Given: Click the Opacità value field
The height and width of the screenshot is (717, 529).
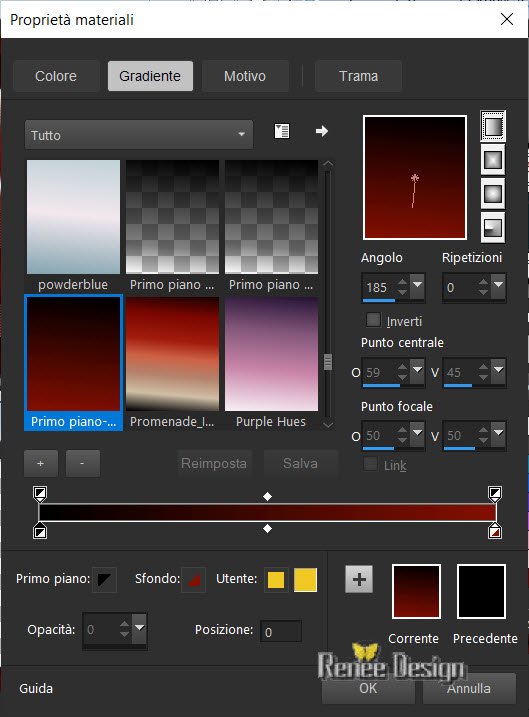Looking at the screenshot, I should tap(100, 630).
